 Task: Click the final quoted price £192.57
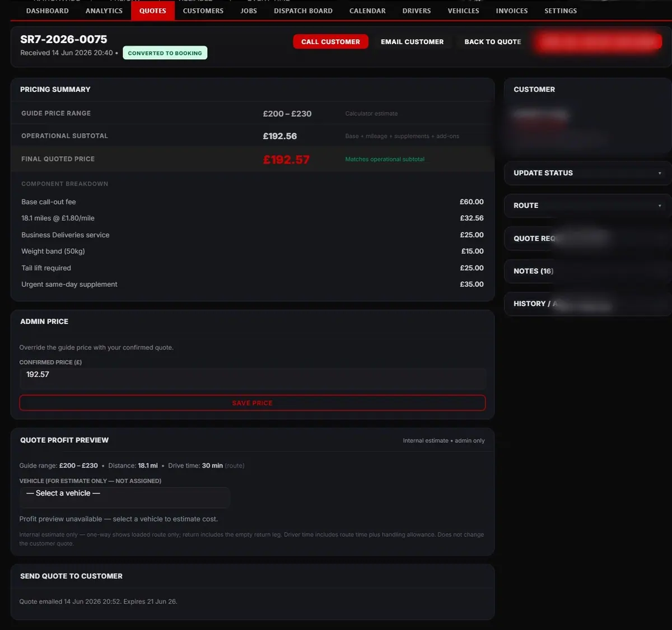tap(286, 160)
